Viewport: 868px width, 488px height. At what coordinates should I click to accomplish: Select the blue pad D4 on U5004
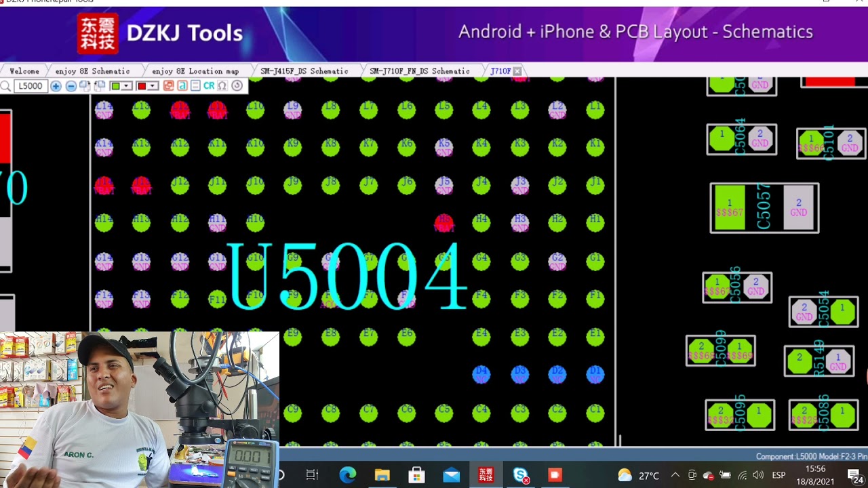481,373
